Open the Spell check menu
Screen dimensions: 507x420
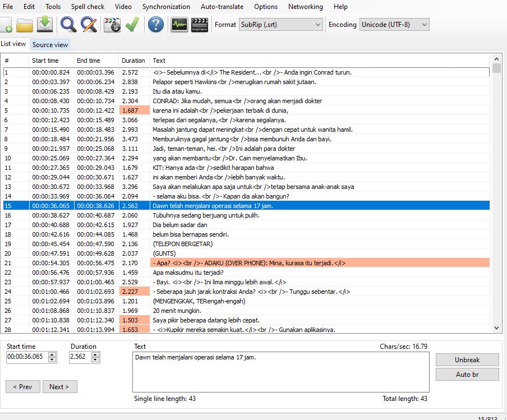(87, 7)
